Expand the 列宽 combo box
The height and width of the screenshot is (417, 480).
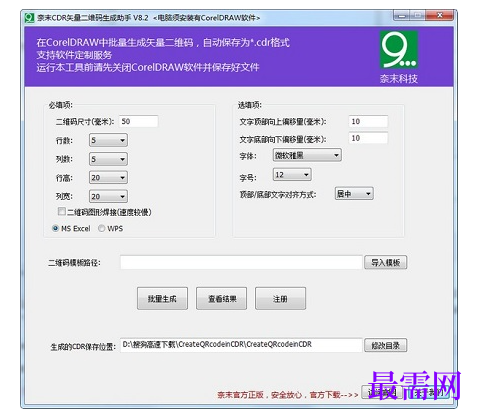(108, 196)
